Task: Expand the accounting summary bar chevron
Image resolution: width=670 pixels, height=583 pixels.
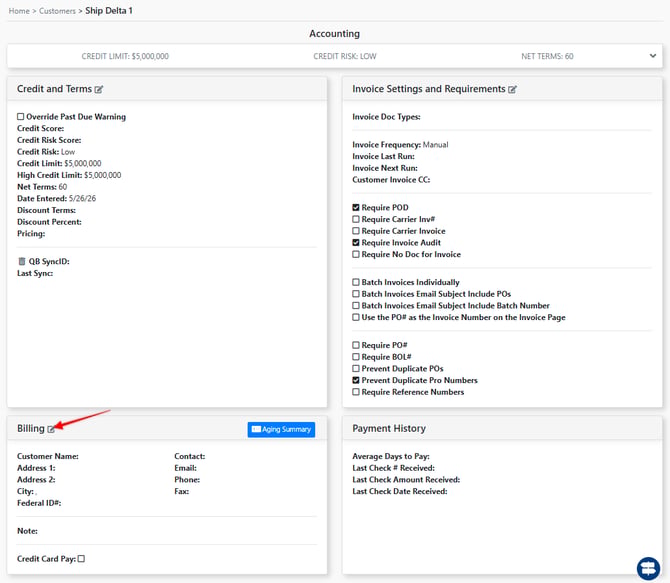Action: [x=652, y=56]
